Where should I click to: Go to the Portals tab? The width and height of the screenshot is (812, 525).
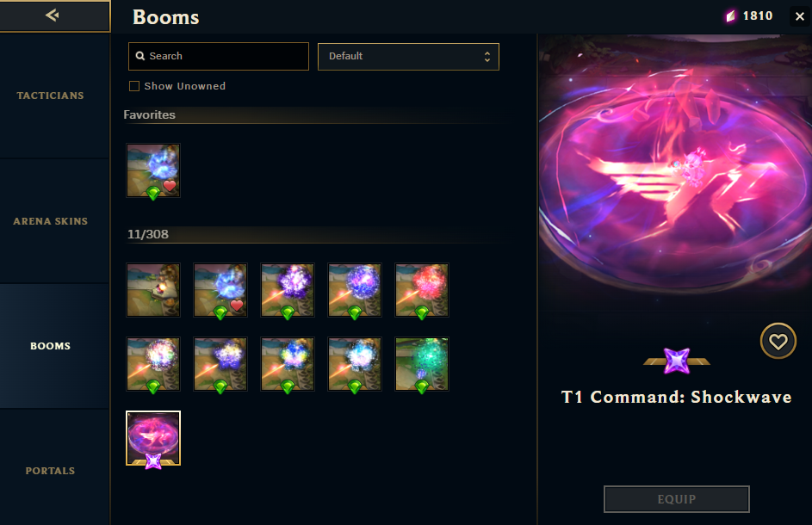[50, 471]
